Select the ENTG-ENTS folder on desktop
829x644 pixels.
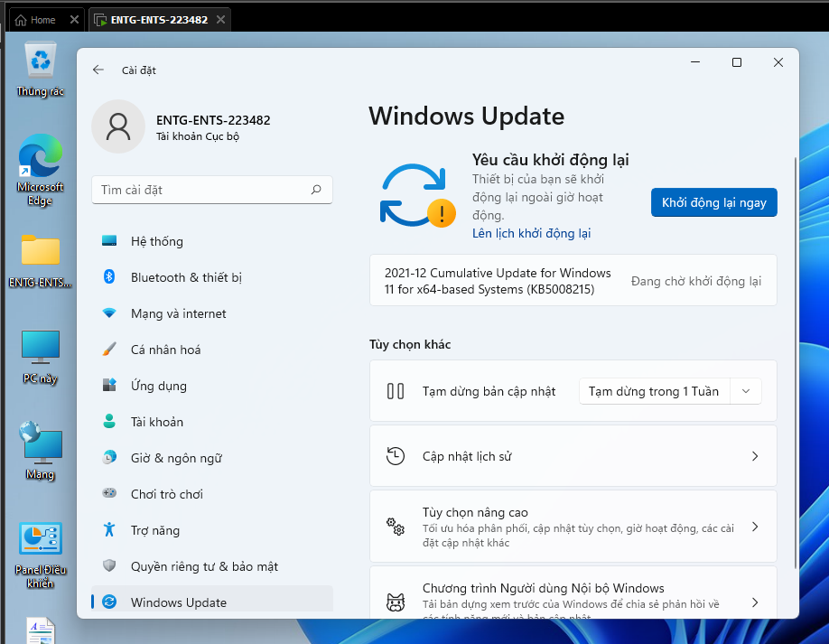coord(40,261)
